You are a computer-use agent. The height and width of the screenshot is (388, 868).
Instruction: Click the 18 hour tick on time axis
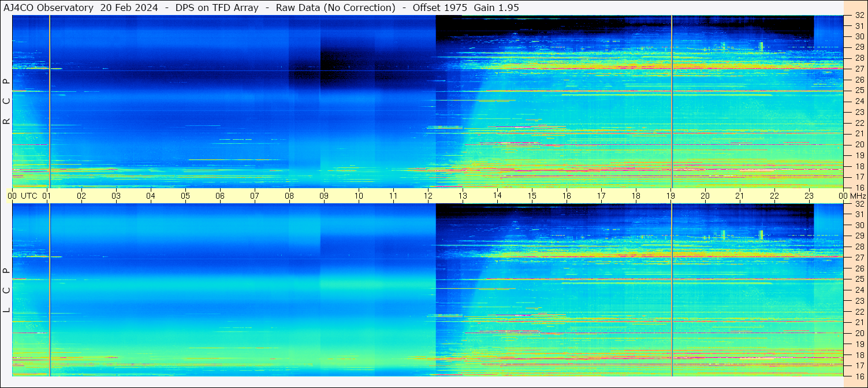point(636,196)
